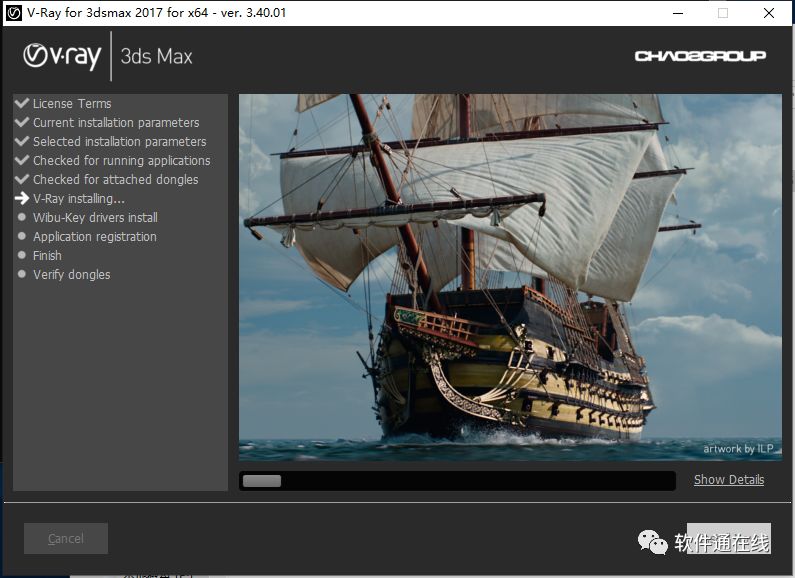This screenshot has width=795, height=578.
Task: Click bullet beside Finish step
Action: [x=22, y=255]
